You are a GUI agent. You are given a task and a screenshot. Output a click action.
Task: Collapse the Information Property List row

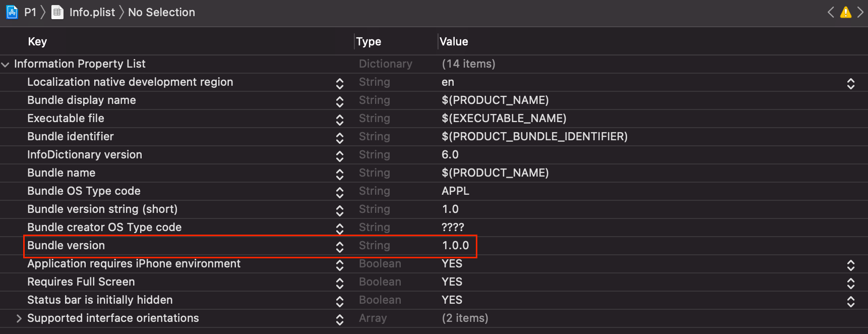(6, 64)
